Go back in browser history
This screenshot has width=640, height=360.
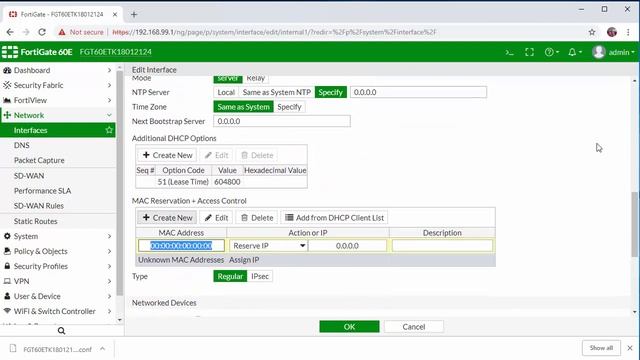[x=10, y=32]
